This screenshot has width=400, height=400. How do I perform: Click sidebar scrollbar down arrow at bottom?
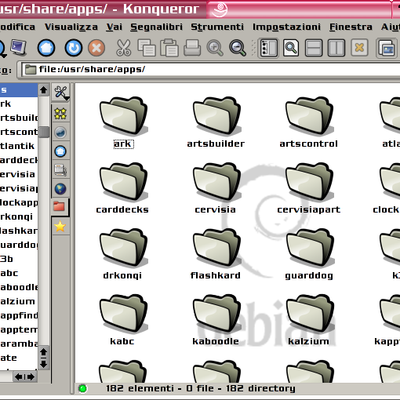(x=44, y=364)
